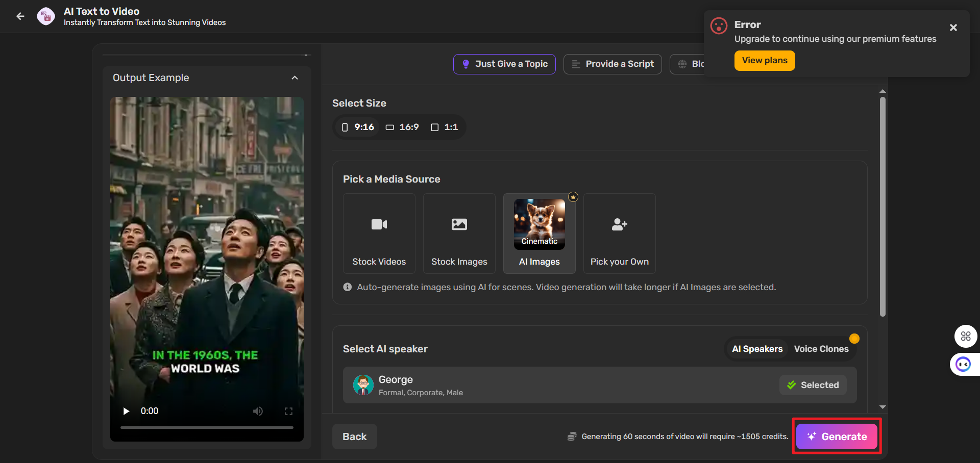Select the 16:9 video size
Screen dimensions: 980x463
[x=402, y=127]
